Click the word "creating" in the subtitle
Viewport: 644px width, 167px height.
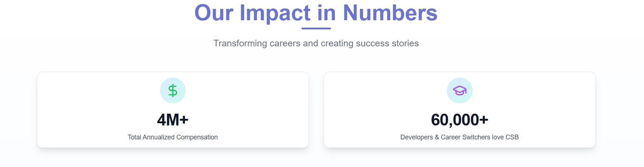(337, 43)
